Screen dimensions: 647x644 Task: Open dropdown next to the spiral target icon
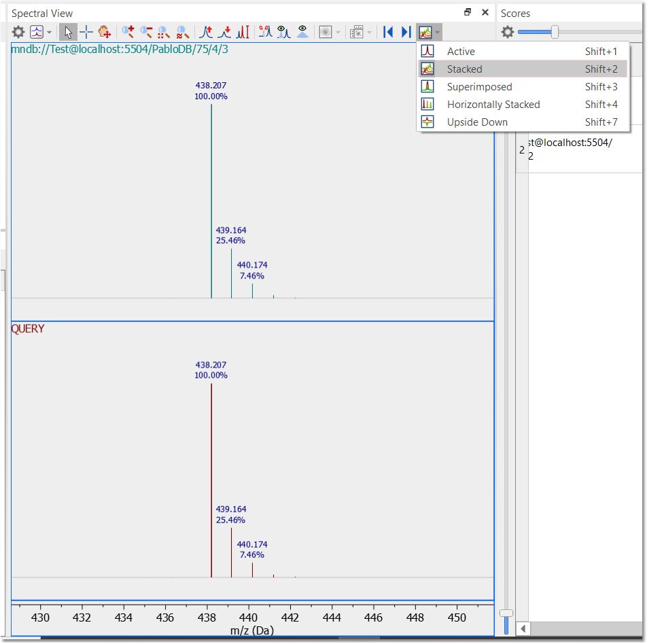338,32
